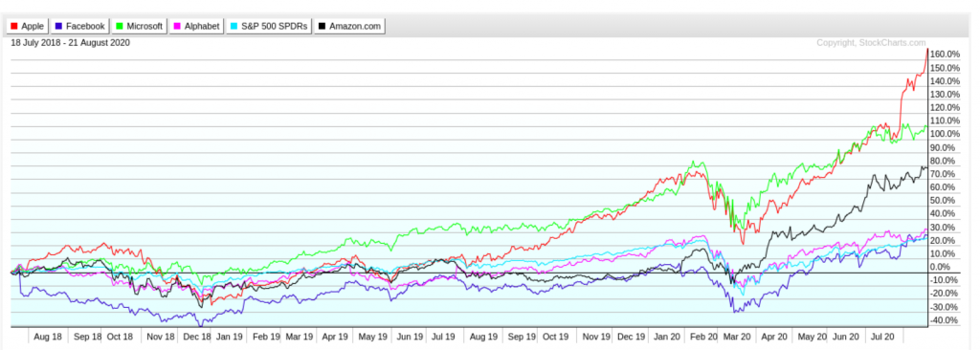Click the 150.0% y-axis value
This screenshot has width=980, height=350.
tap(945, 68)
